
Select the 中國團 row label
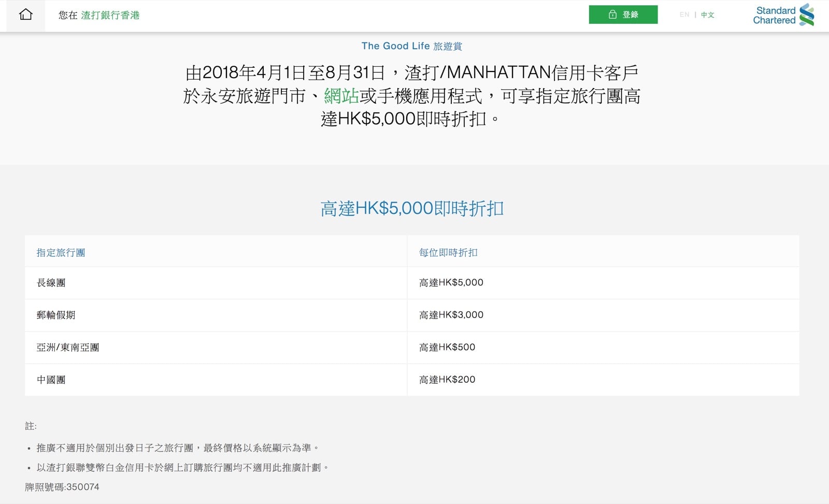point(51,380)
